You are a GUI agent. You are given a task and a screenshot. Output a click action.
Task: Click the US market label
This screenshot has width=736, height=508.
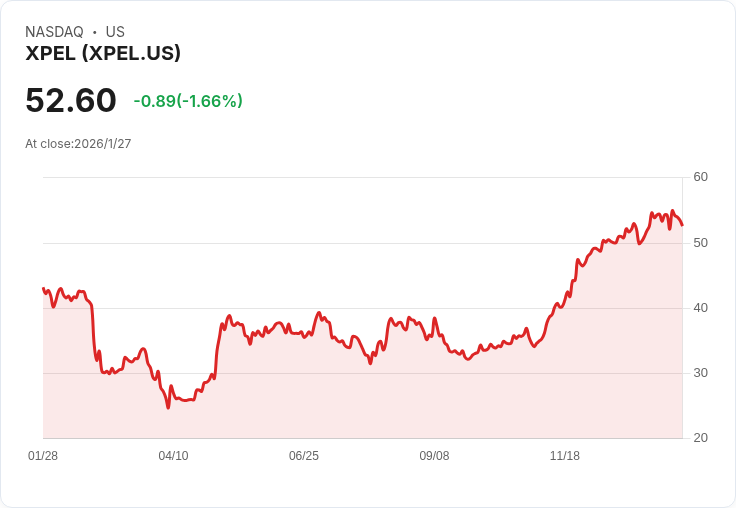click(115, 32)
